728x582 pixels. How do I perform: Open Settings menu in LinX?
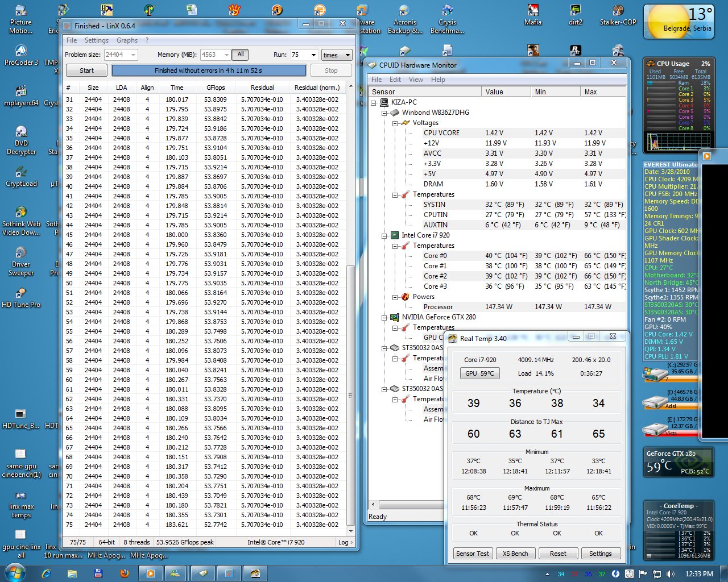point(96,40)
